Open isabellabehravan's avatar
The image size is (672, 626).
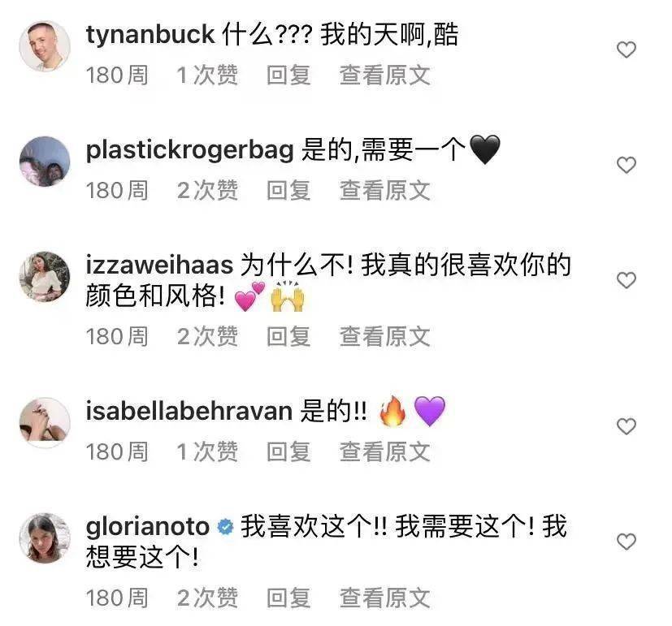tap(45, 423)
